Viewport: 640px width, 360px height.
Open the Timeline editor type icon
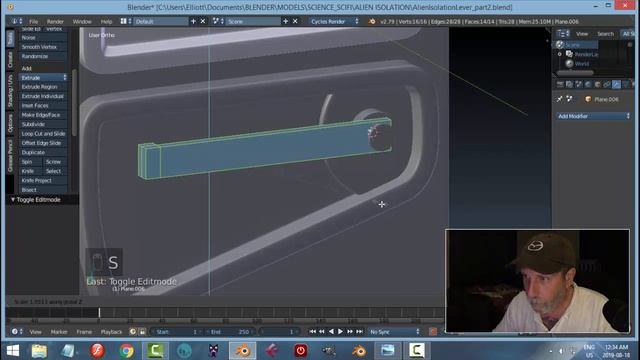coord(17,331)
